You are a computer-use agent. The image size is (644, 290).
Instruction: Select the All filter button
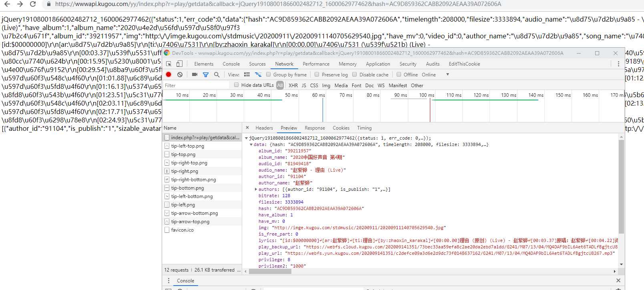point(280,85)
